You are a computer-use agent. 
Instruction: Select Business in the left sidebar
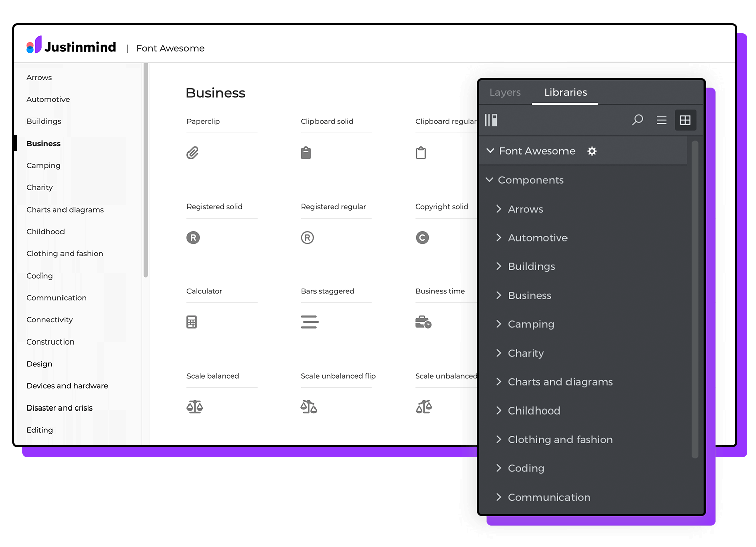pos(43,144)
